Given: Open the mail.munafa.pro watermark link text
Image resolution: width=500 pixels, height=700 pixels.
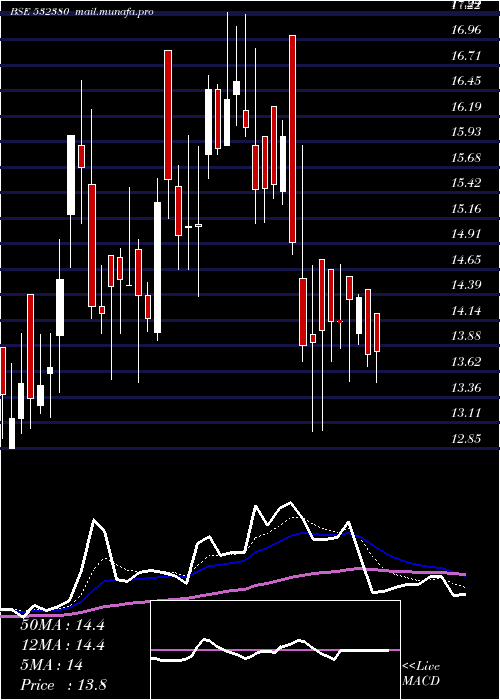Looking at the screenshot, I should (113, 12).
